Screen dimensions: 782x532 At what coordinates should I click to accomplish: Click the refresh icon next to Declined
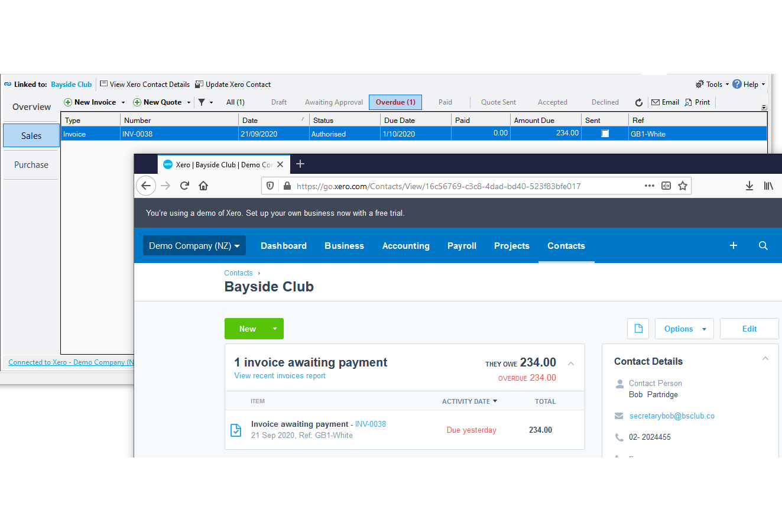coord(639,102)
